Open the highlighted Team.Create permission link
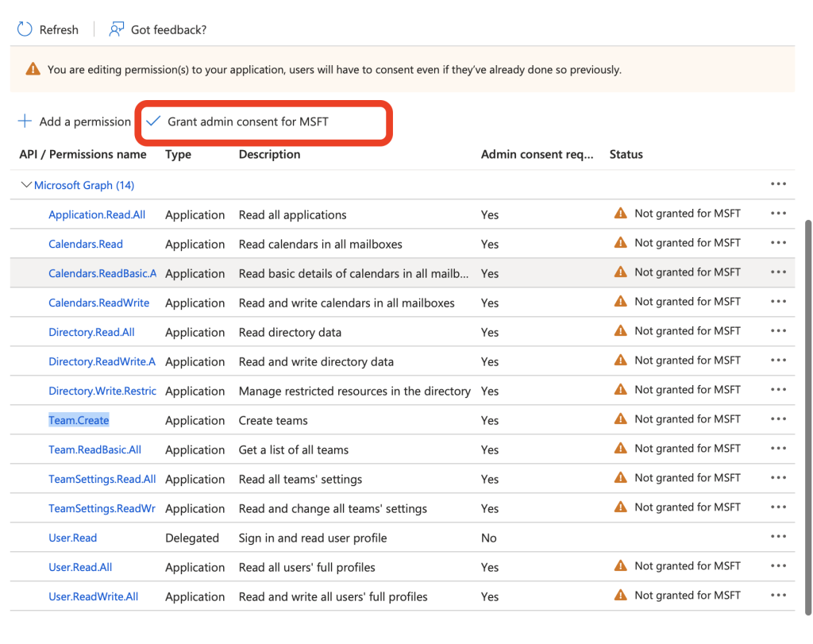This screenshot has height=644, width=813. coord(79,420)
